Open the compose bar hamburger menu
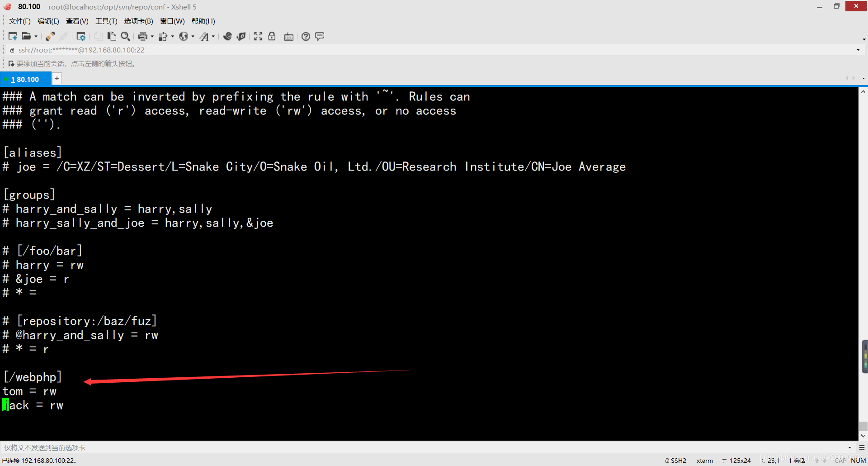This screenshot has width=868, height=466. click(862, 447)
